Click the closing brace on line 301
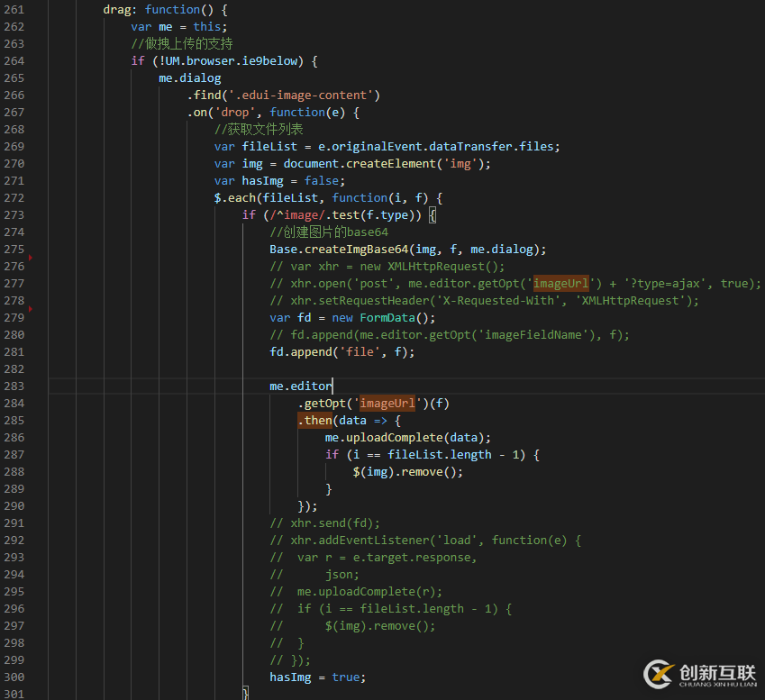This screenshot has height=700, width=765. click(x=245, y=694)
